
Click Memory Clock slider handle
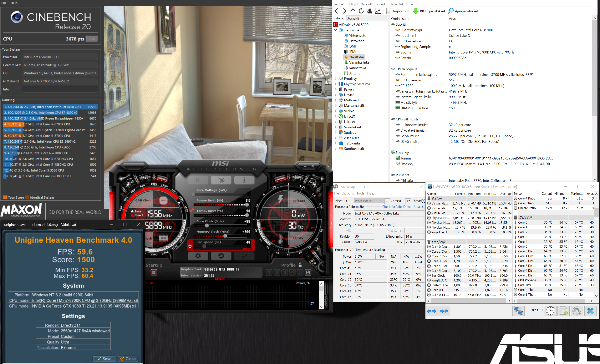coord(226,236)
